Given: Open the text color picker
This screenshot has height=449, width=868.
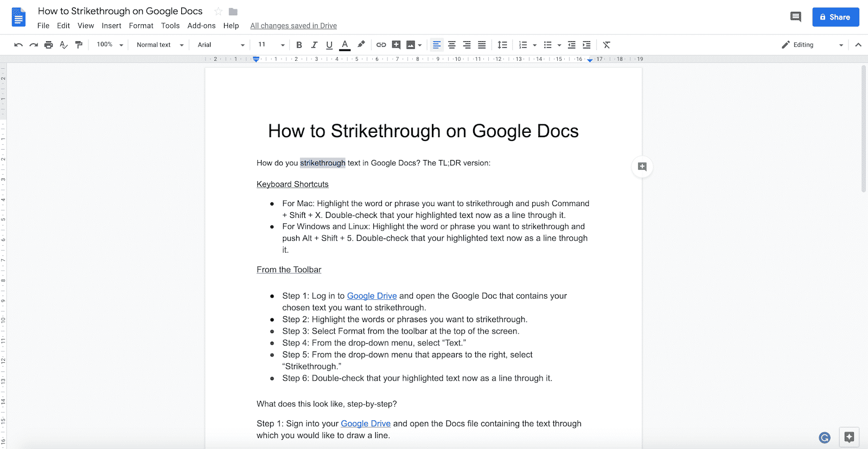Looking at the screenshot, I should (x=344, y=45).
